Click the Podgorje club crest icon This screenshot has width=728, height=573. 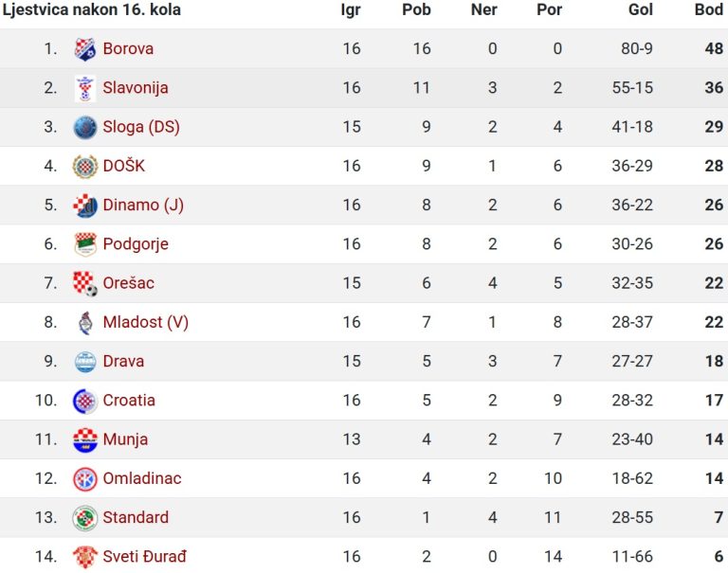85,244
